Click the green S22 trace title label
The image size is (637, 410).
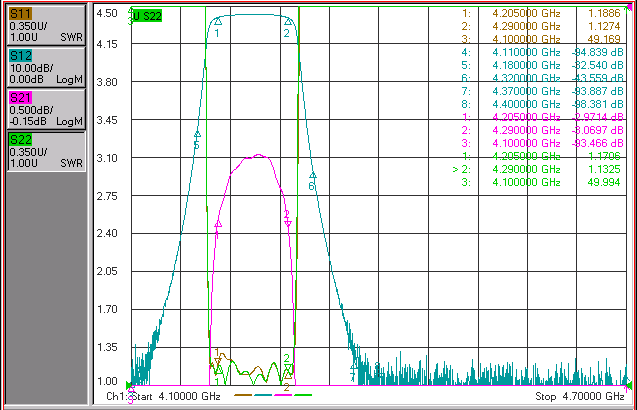tap(147, 16)
